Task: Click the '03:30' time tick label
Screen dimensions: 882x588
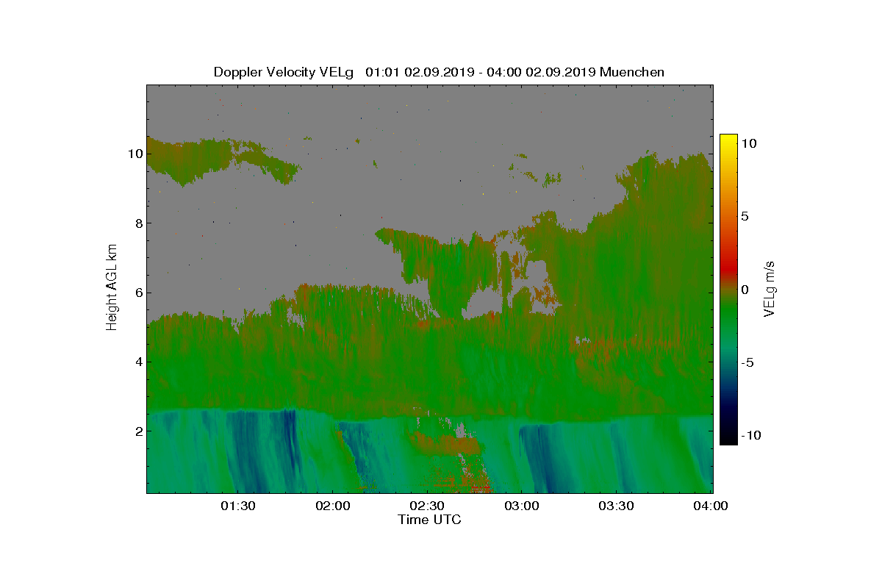Action: tap(617, 506)
